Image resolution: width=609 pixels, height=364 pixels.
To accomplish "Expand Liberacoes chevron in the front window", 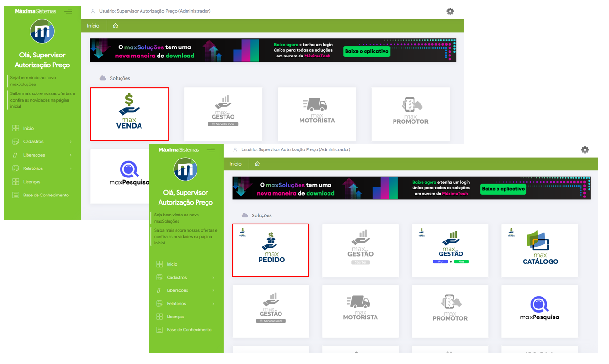I will [213, 290].
